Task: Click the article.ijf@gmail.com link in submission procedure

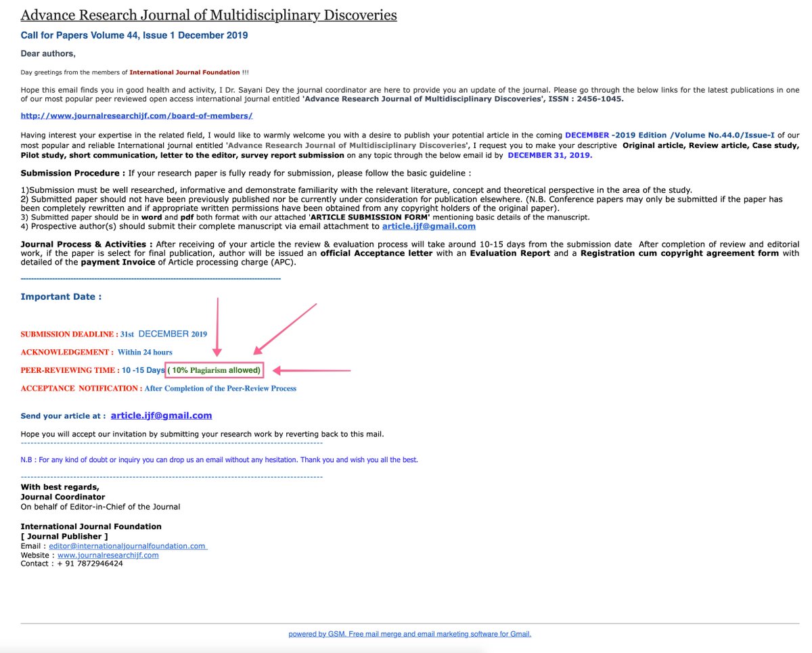Action: (x=429, y=226)
